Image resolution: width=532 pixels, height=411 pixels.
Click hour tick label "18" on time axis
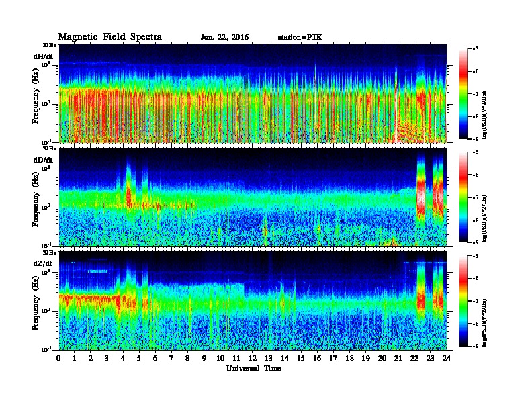(x=349, y=358)
